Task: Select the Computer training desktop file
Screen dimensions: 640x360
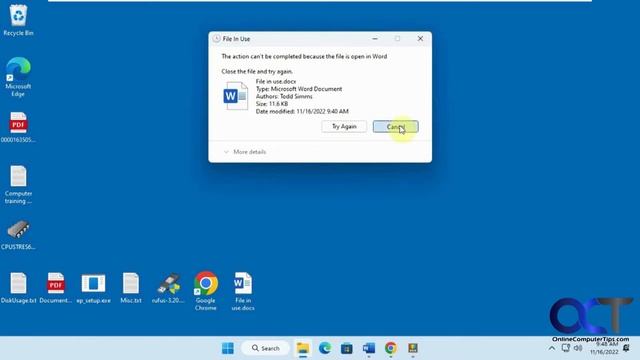Action: pos(18,184)
